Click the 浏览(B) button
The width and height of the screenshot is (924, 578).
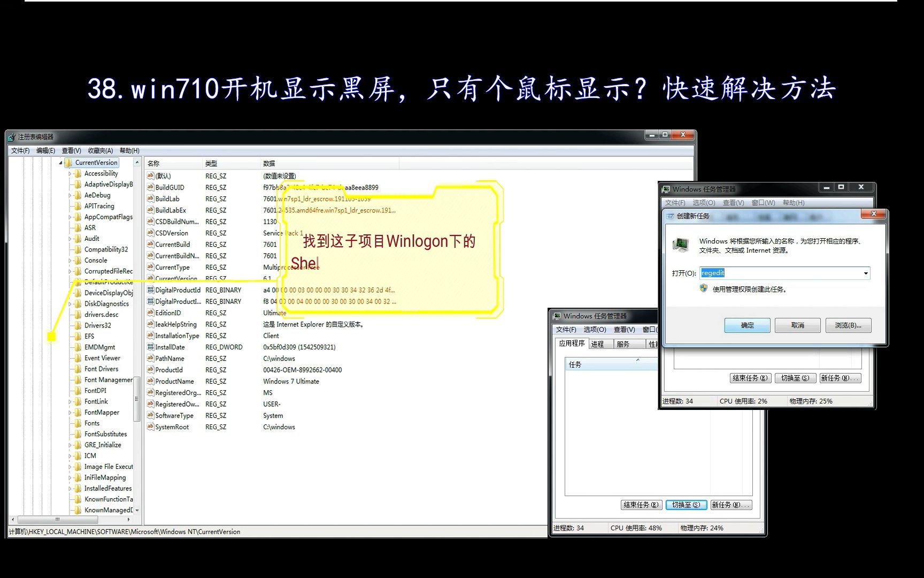coord(849,325)
